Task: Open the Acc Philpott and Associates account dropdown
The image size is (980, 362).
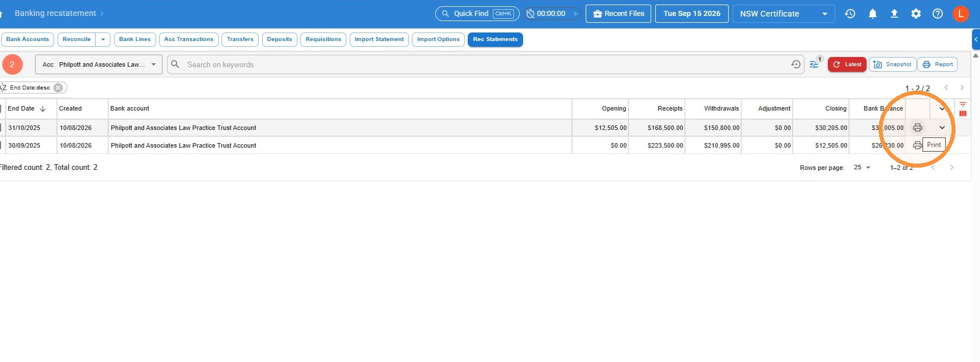Action: (99, 64)
